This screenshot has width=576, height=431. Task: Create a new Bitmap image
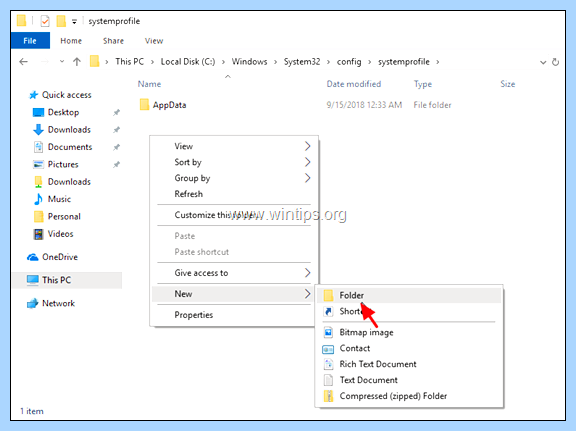[409, 332]
